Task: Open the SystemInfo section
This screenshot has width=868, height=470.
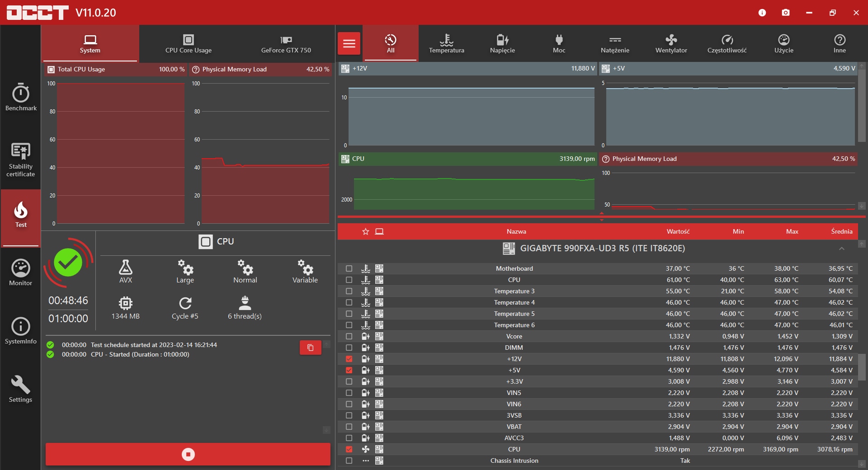Action: pos(21,331)
